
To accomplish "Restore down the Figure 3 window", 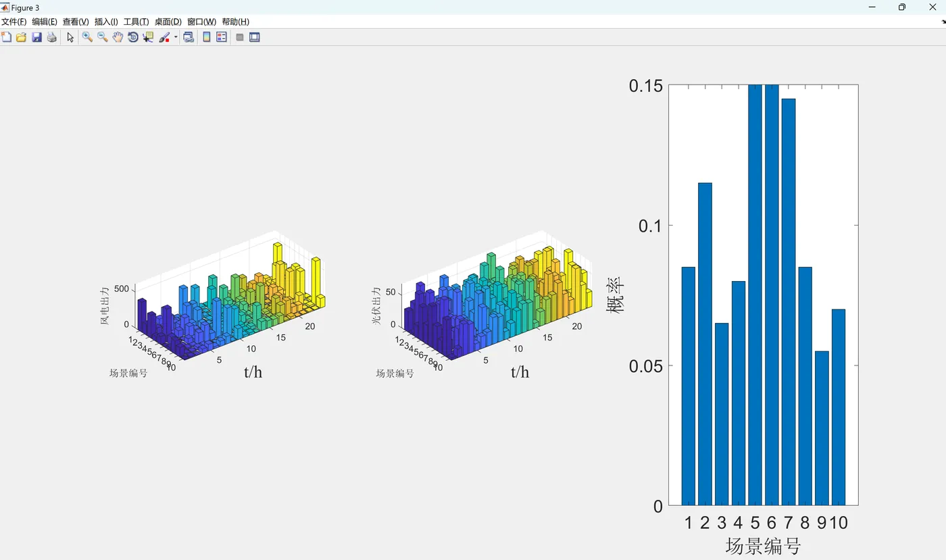I will tap(902, 7).
